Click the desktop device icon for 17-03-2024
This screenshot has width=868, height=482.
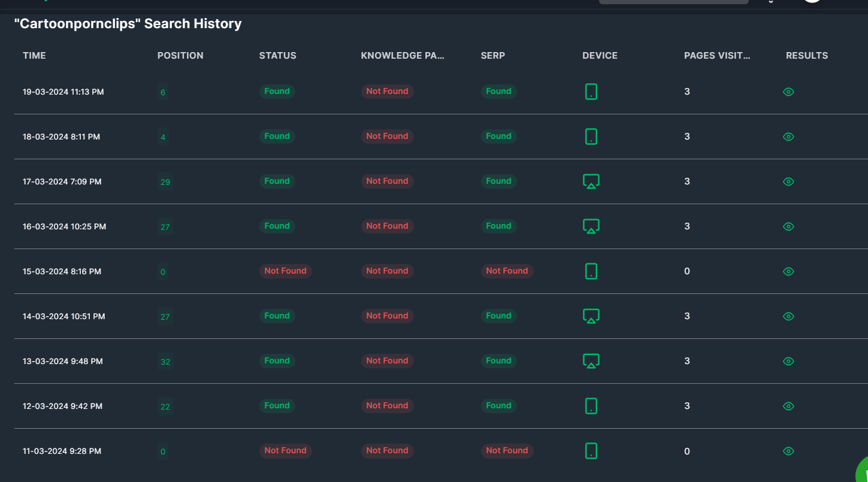point(591,181)
